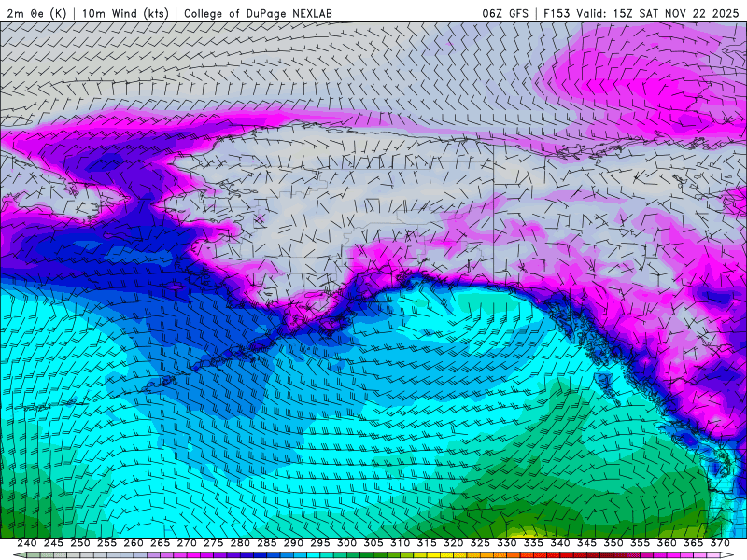This screenshot has width=747, height=560.
Task: Click the 365 value on the color scale
Action: point(694,543)
